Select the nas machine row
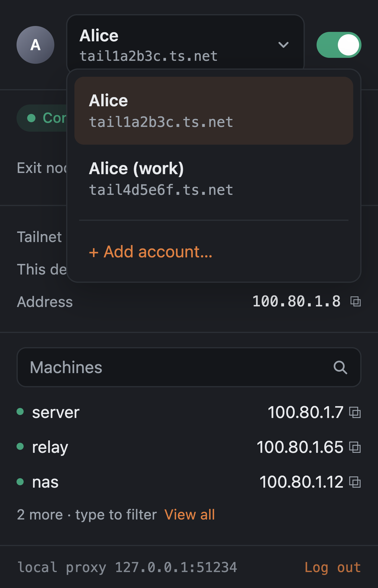This screenshot has width=378, height=588. point(189,482)
